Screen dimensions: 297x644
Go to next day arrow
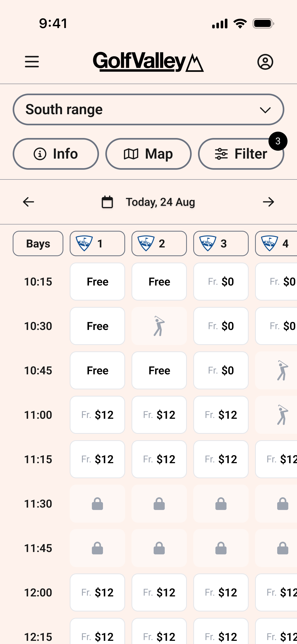point(268,202)
